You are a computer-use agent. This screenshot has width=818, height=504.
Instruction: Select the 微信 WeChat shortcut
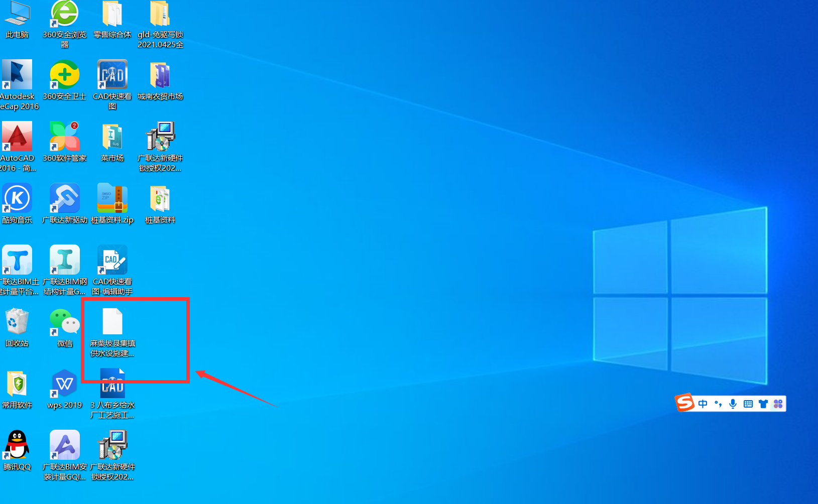click(x=65, y=327)
